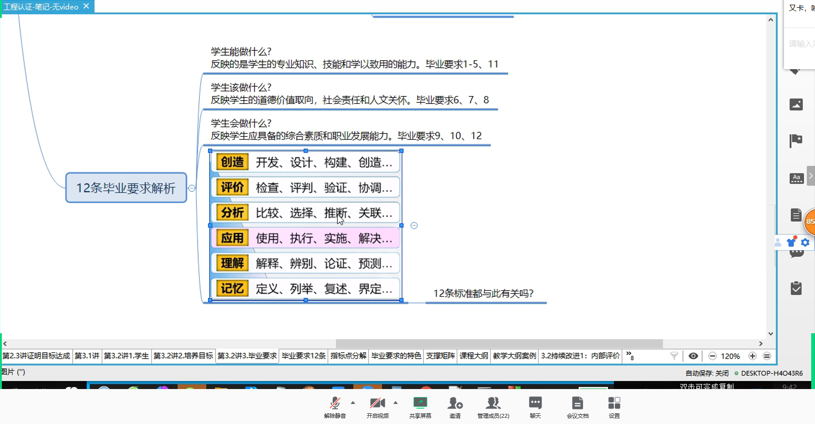Open 会议文档 meeting documents

click(577, 403)
